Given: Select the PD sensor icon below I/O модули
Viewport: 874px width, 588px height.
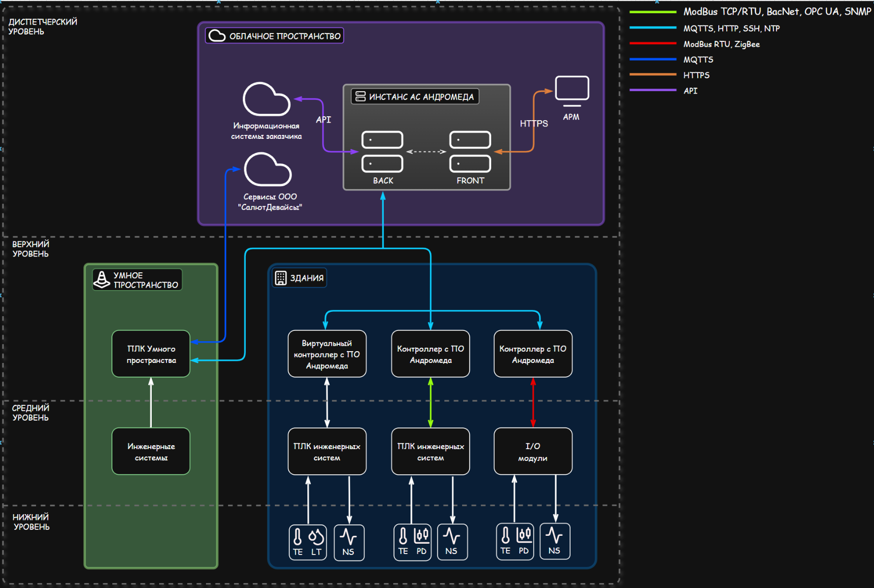Looking at the screenshot, I should 524,535.
